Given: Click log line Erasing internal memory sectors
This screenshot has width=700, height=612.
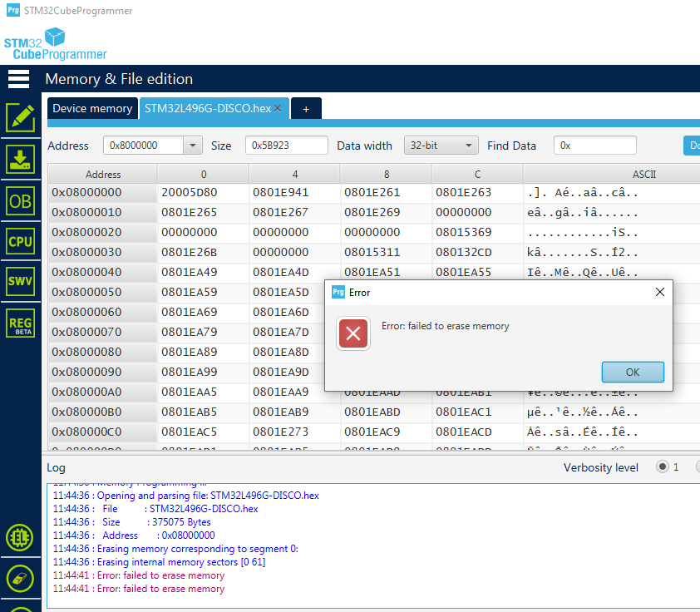Looking at the screenshot, I should click(159, 562).
